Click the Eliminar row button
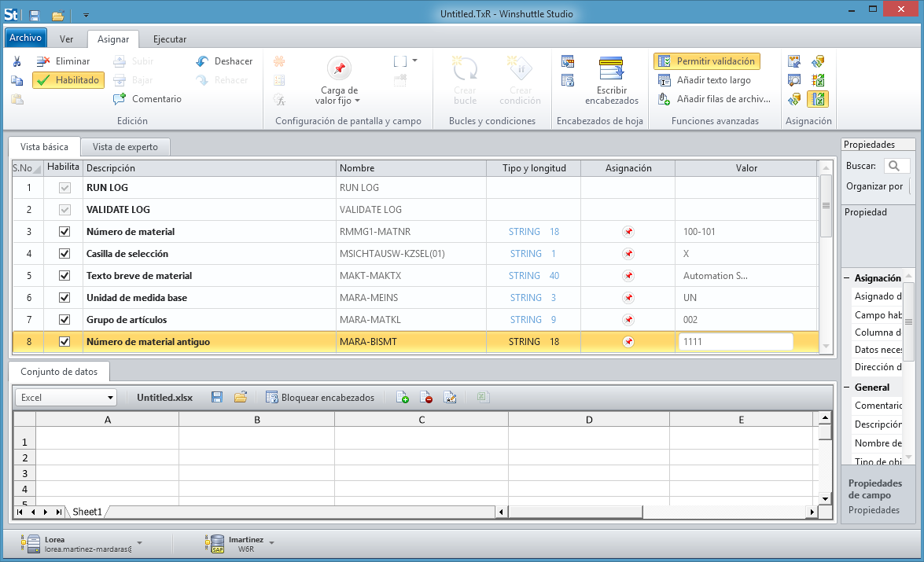Screen dimensions: 924x562 pyautogui.click(x=63, y=61)
